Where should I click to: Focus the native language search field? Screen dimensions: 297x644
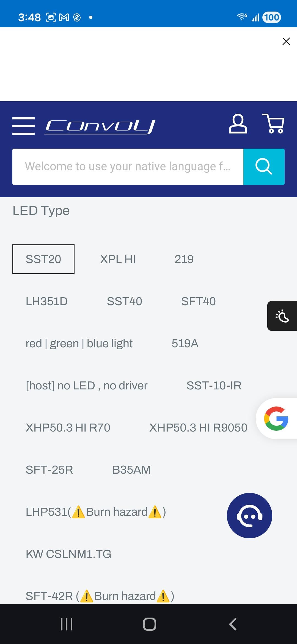128,167
